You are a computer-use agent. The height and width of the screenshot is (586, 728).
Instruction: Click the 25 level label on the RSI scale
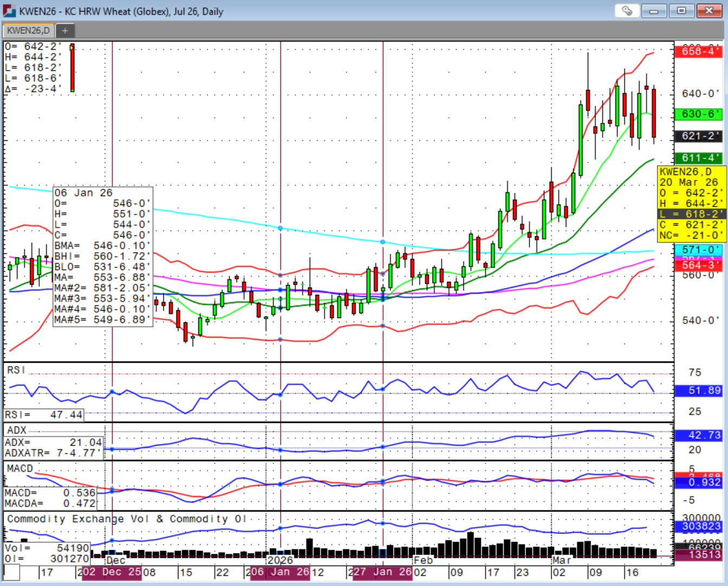(695, 411)
